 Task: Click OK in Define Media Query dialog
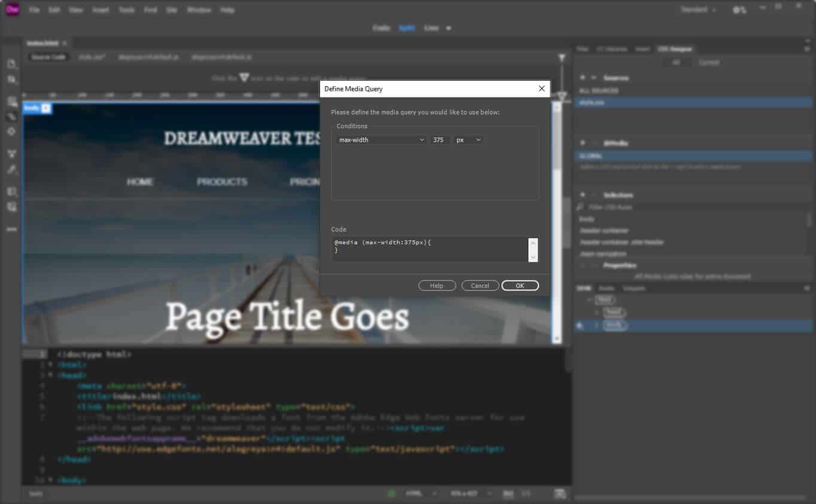[x=520, y=286]
